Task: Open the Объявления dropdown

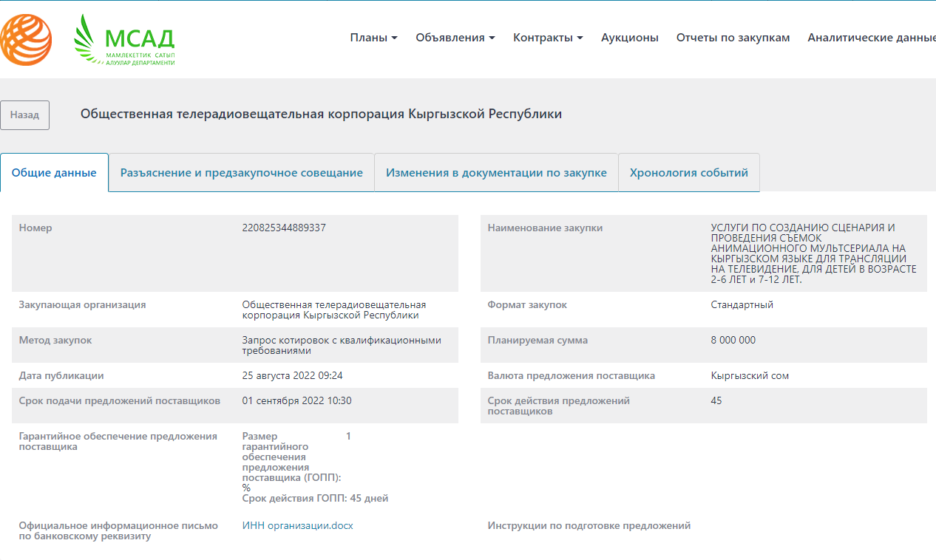Action: pyautogui.click(x=455, y=38)
